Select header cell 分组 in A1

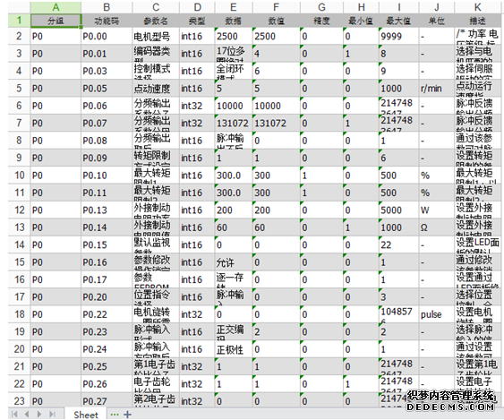coord(56,21)
